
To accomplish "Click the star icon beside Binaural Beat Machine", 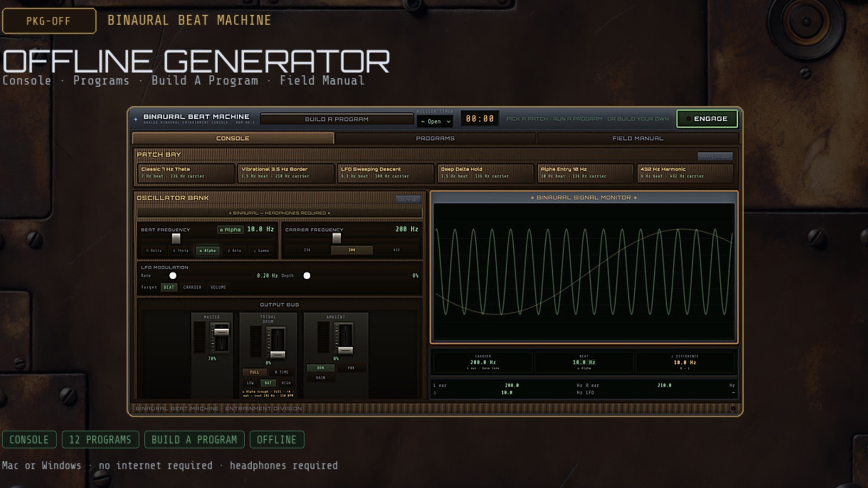I will 136,119.
